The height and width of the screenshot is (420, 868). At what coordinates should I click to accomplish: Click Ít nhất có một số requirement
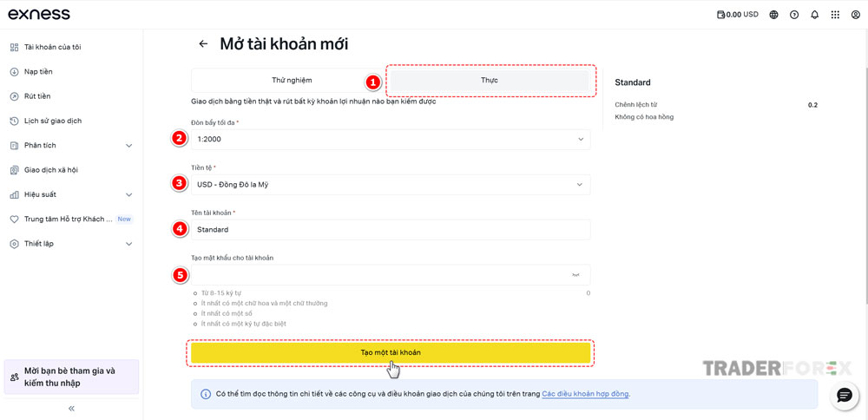(227, 313)
